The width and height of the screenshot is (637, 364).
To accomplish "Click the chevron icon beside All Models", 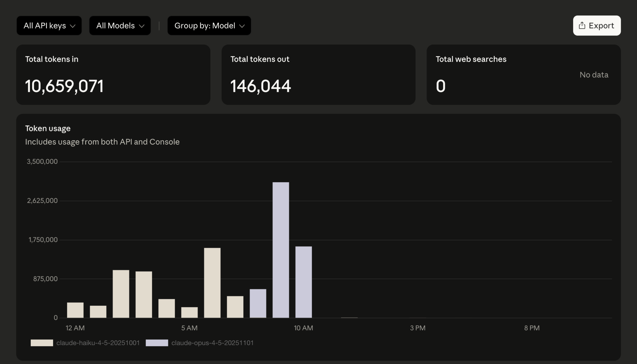I will 142,26.
